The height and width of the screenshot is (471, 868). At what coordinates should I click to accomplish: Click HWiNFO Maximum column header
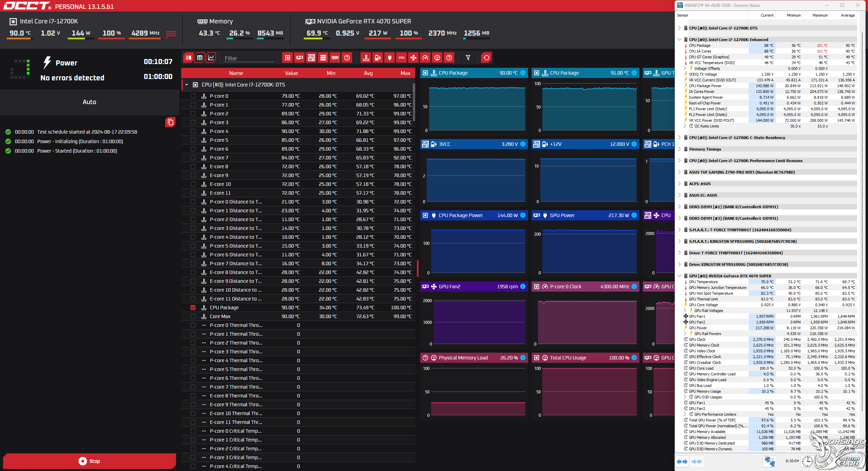tap(816, 15)
